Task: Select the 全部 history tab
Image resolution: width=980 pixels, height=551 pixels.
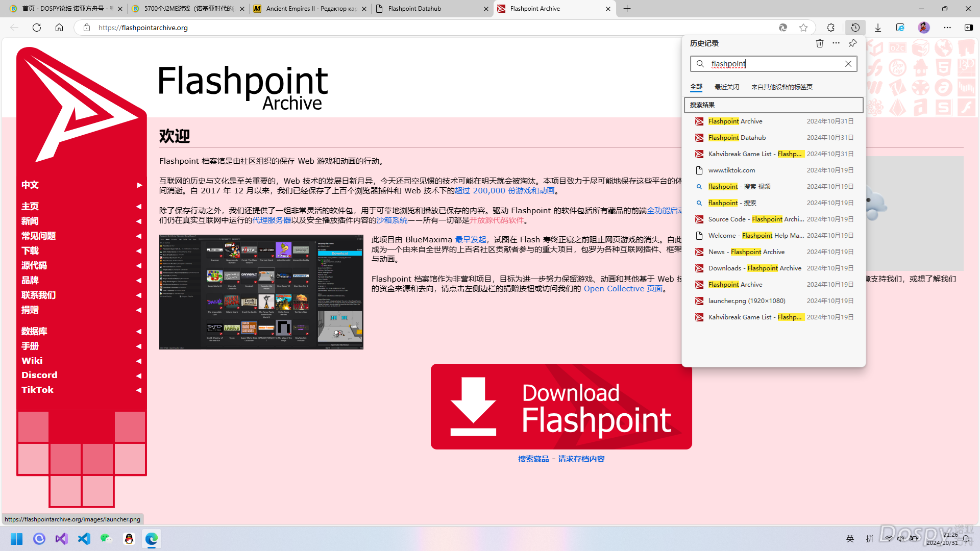Action: (x=696, y=87)
